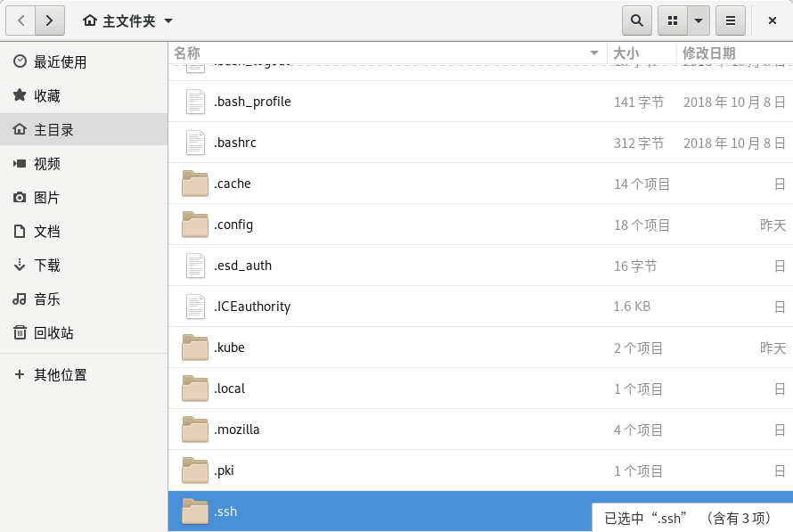This screenshot has height=532, width=793.
Task: Click the camera icon beside 图片
Action: click(20, 197)
